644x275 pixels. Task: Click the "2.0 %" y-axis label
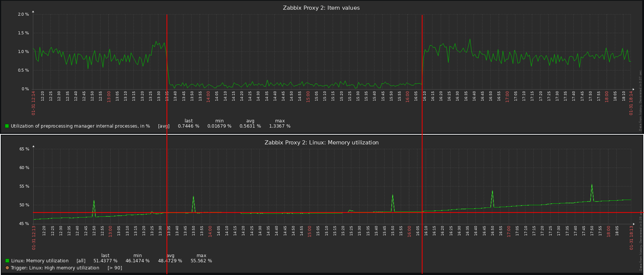pyautogui.click(x=23, y=15)
